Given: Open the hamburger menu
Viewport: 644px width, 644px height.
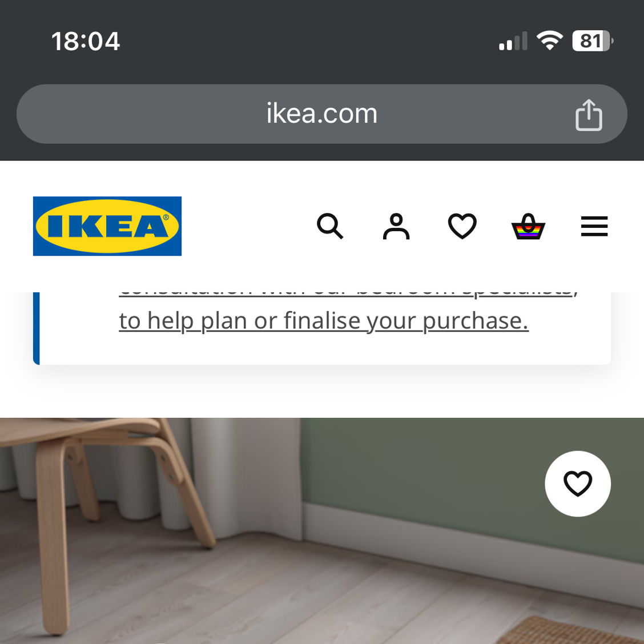Looking at the screenshot, I should pos(594,226).
